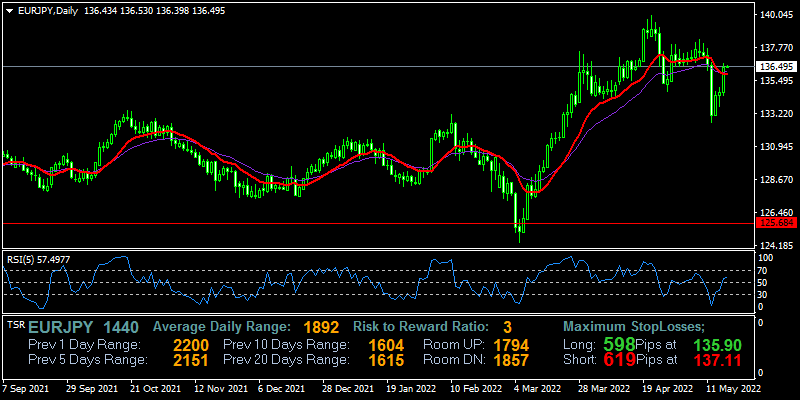Click the 133.220 price scale value
Screen dimensions: 800x400
point(777,114)
